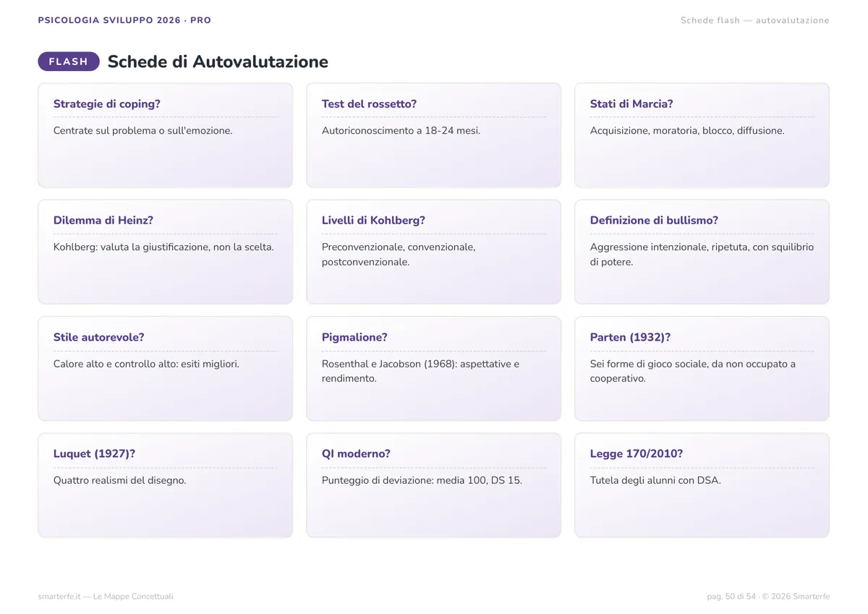This screenshot has width=868, height=614.
Task: Click the answer "Punteggio di deviazione: media 100, DS 15."
Action: point(422,480)
